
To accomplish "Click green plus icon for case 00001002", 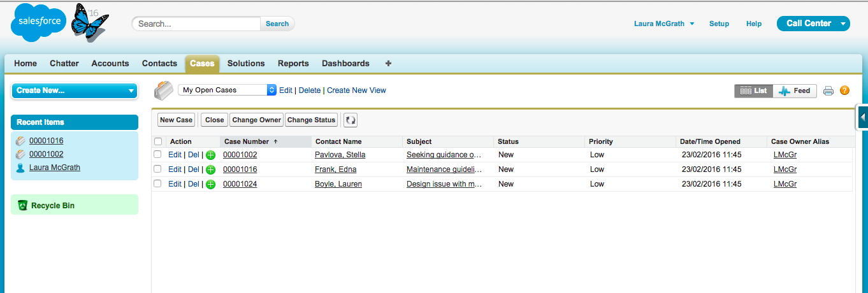I will (x=210, y=155).
